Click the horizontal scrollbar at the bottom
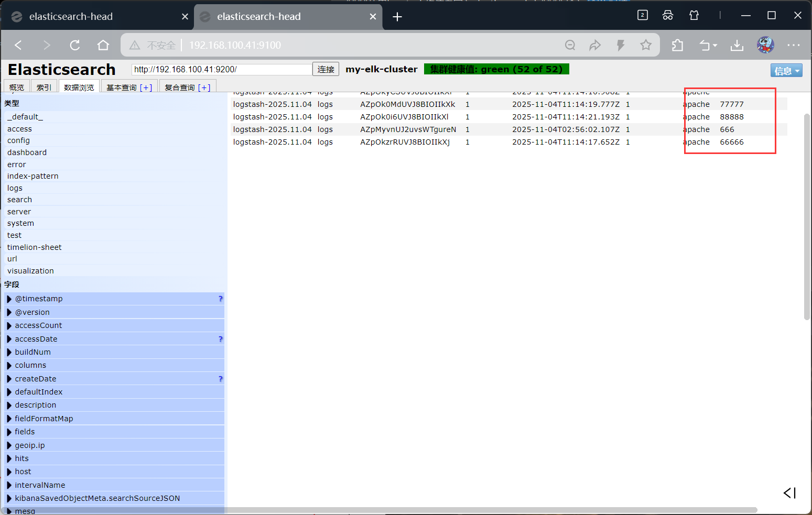Image resolution: width=812 pixels, height=515 pixels. (380, 510)
